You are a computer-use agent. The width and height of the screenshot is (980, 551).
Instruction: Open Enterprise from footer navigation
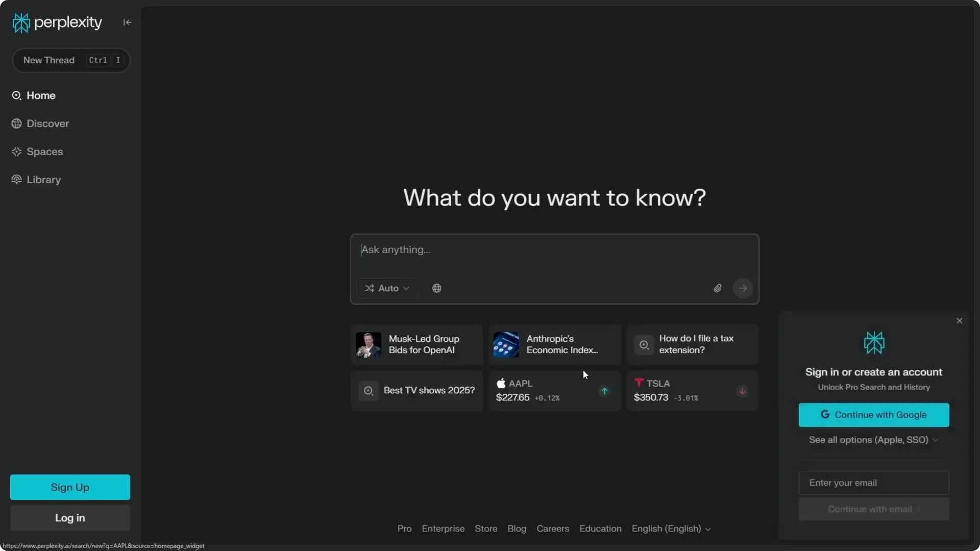443,529
